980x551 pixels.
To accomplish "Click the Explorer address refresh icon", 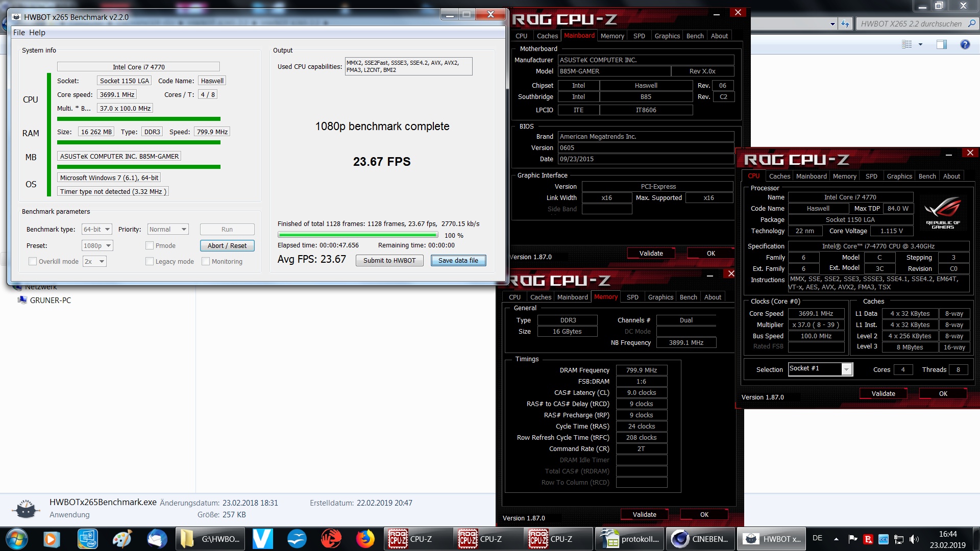I will click(845, 23).
